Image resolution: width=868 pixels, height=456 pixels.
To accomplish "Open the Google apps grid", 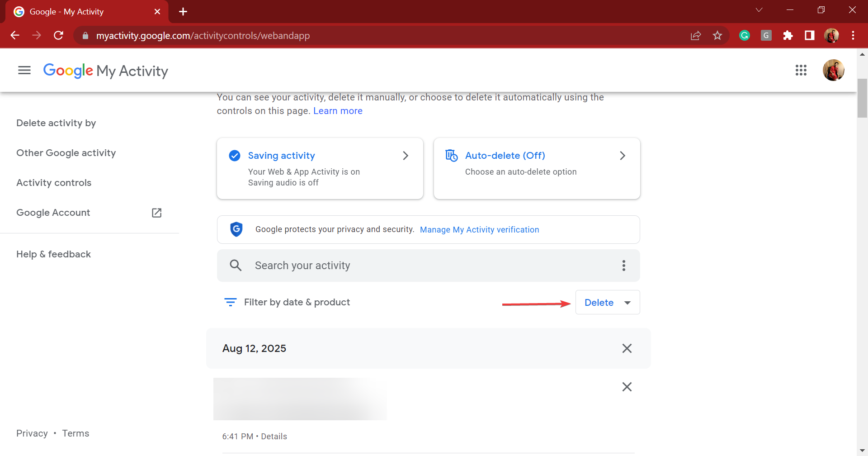I will 801,70.
